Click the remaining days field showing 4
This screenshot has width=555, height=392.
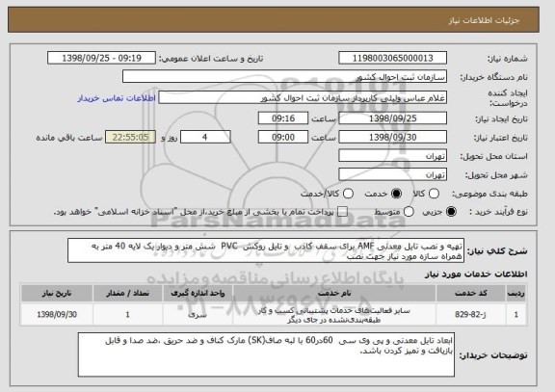tap(205, 137)
